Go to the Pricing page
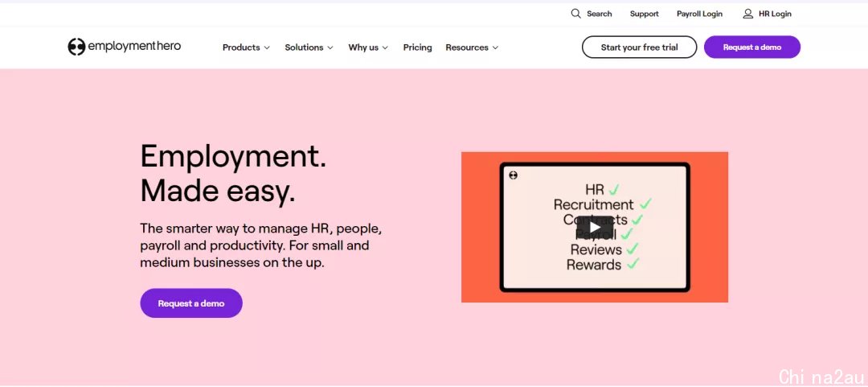 pyautogui.click(x=417, y=47)
